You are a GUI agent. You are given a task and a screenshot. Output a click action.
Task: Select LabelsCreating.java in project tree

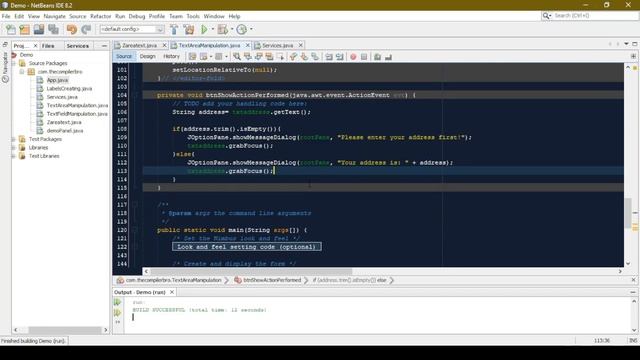click(69, 89)
